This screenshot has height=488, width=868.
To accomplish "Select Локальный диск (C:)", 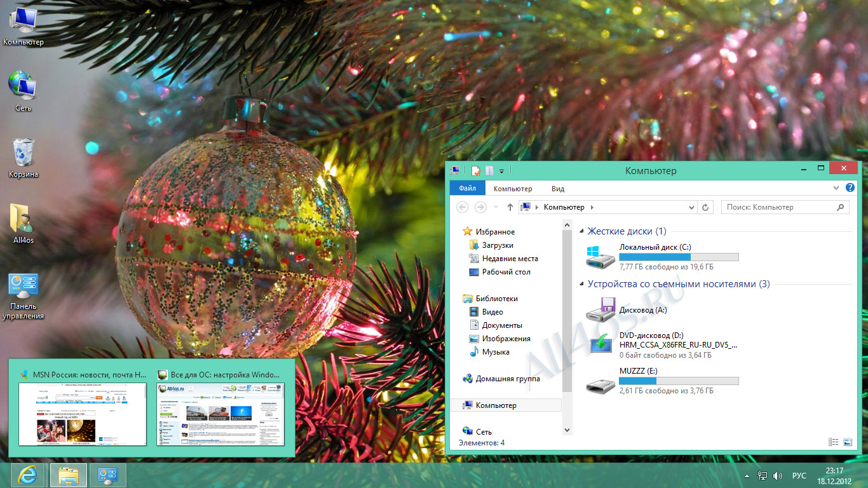I will coord(661,257).
